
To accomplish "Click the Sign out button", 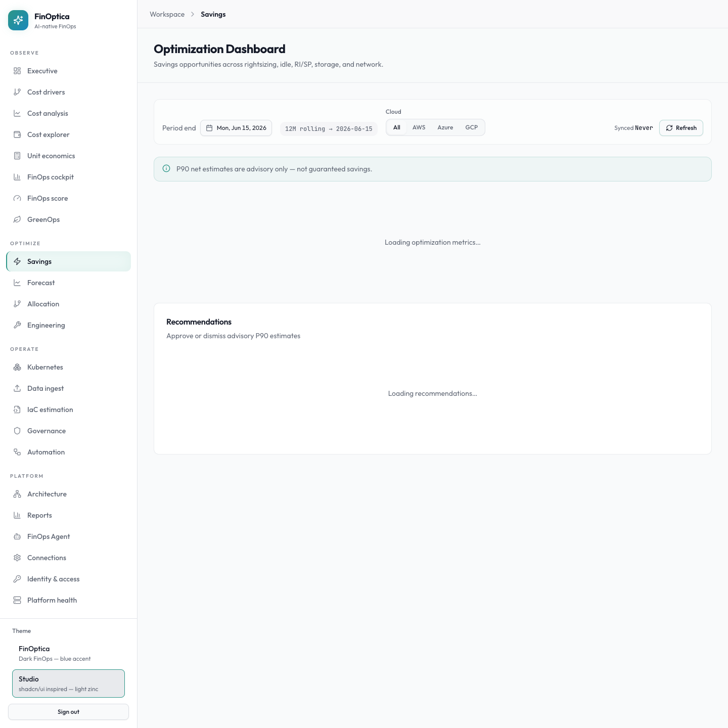I will click(68, 712).
